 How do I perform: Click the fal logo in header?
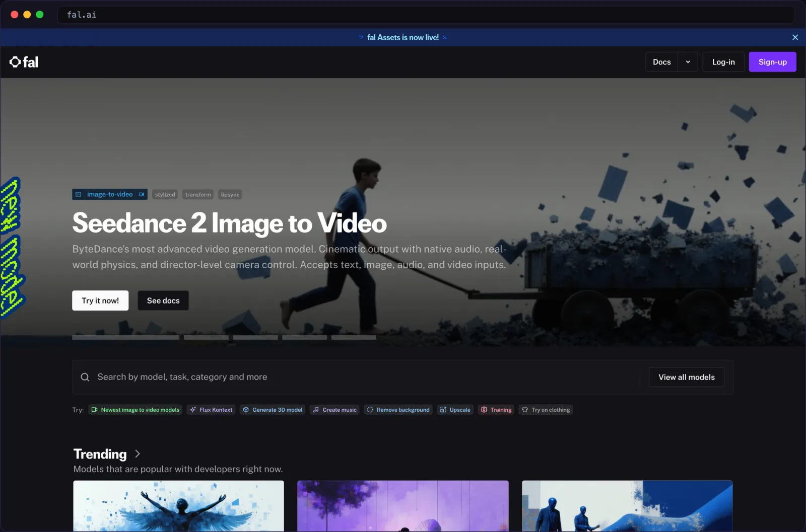coord(24,62)
